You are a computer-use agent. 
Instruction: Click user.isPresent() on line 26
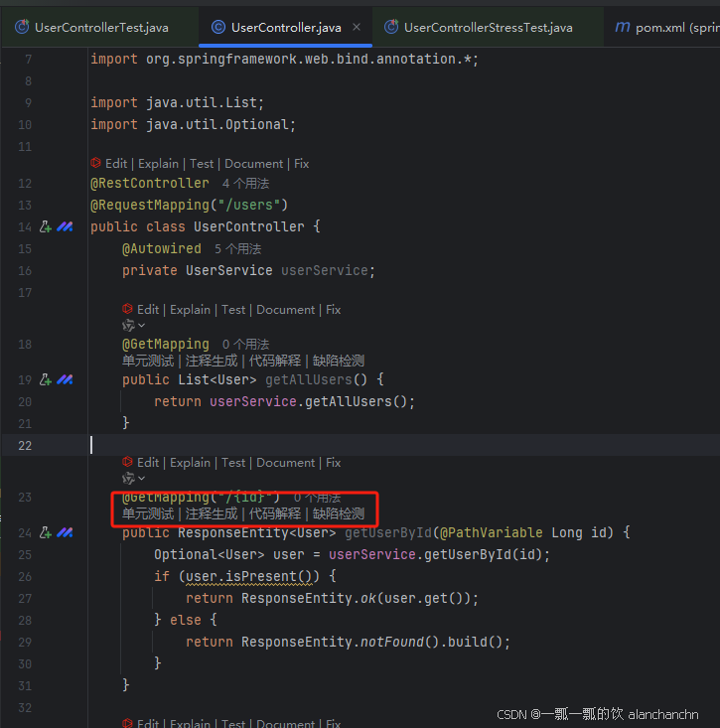click(x=249, y=577)
